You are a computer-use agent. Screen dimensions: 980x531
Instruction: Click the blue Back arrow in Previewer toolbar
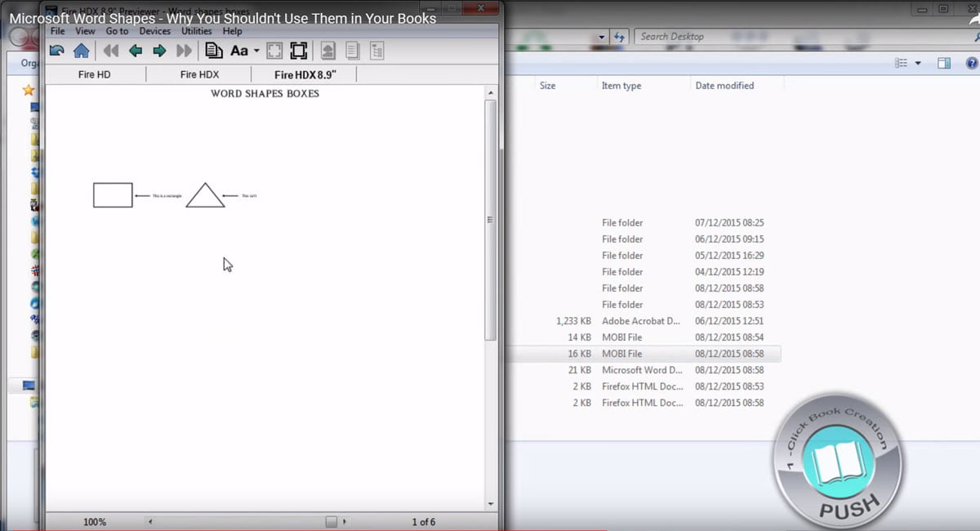coord(57,51)
